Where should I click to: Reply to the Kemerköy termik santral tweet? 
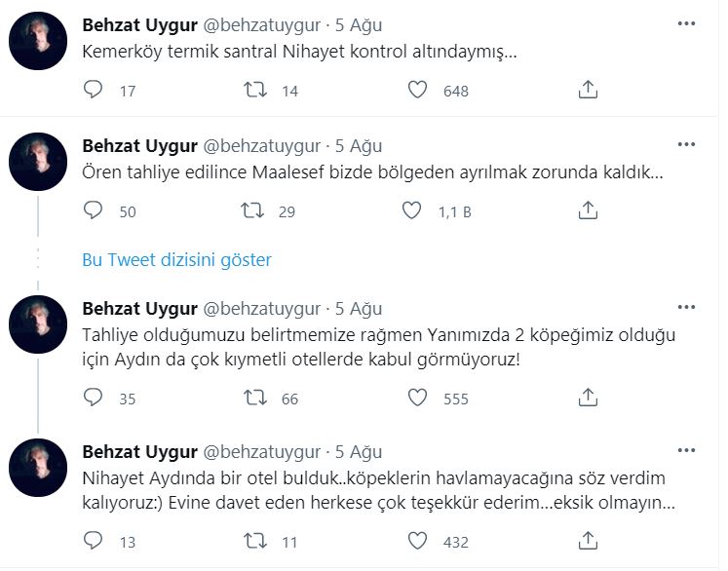pyautogui.click(x=94, y=90)
